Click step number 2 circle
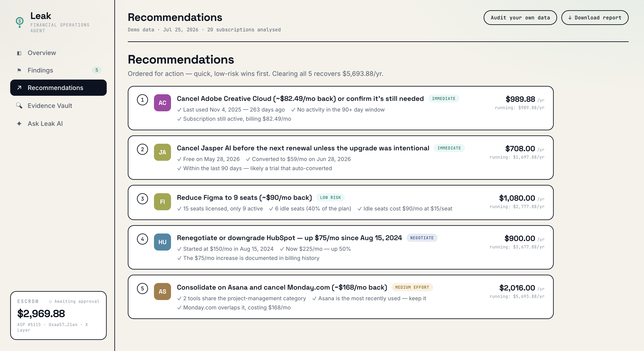 pos(142,149)
